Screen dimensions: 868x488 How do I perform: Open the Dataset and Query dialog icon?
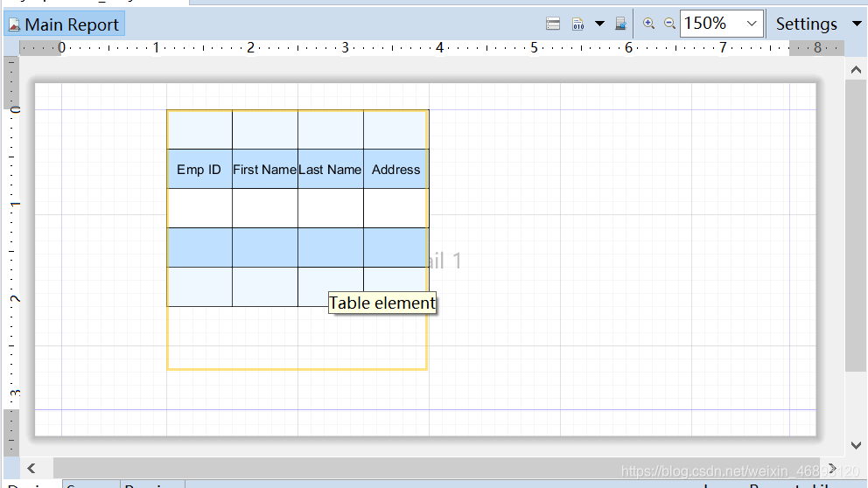pos(552,24)
